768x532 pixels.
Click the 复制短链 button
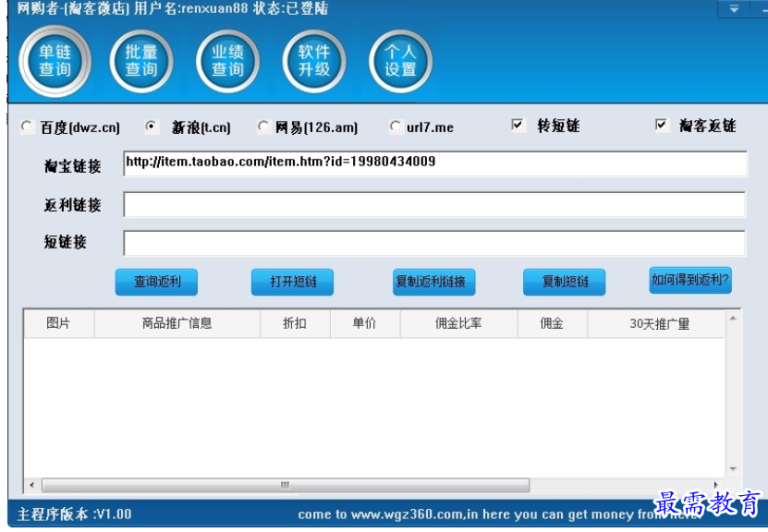pyautogui.click(x=565, y=282)
